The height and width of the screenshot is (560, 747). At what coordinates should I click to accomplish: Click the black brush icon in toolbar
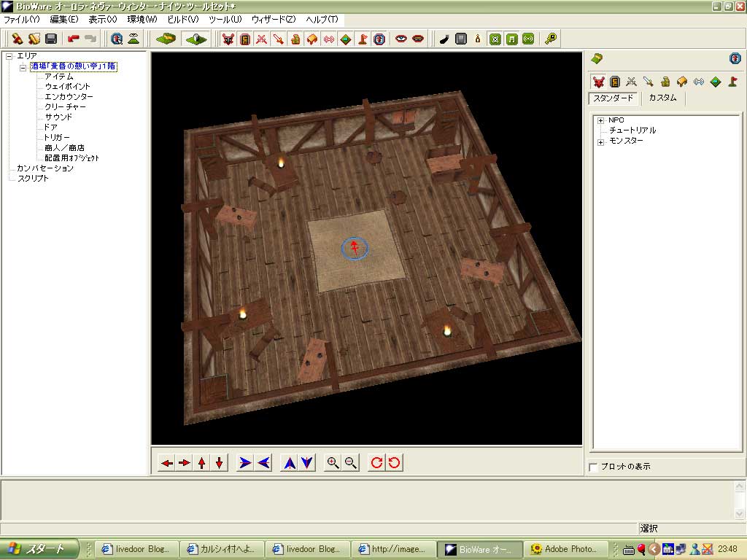point(444,39)
